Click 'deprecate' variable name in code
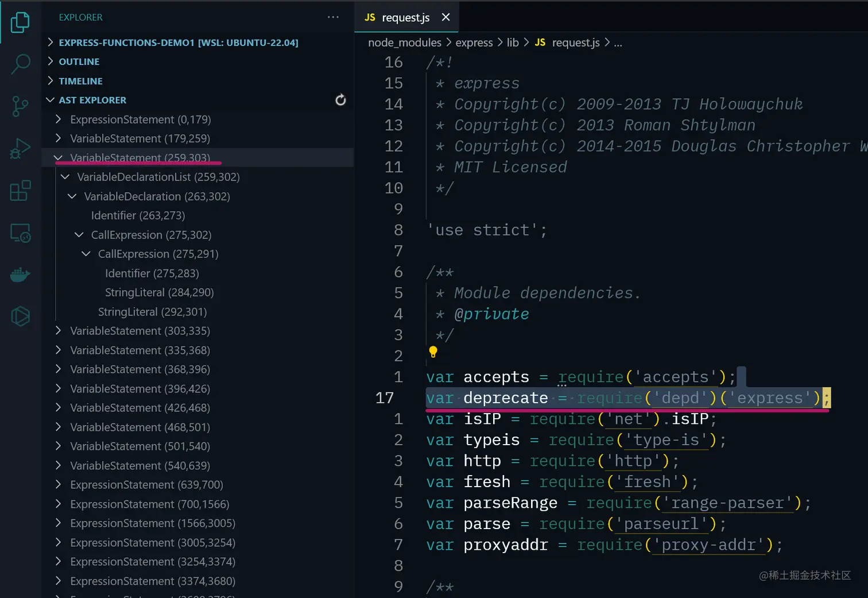 [506, 398]
